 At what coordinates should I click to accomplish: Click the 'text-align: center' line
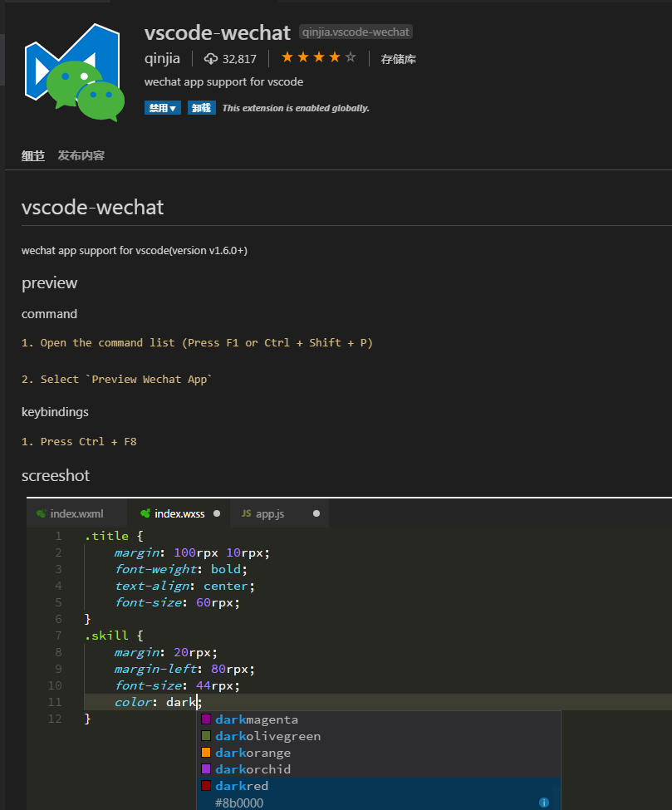(185, 586)
